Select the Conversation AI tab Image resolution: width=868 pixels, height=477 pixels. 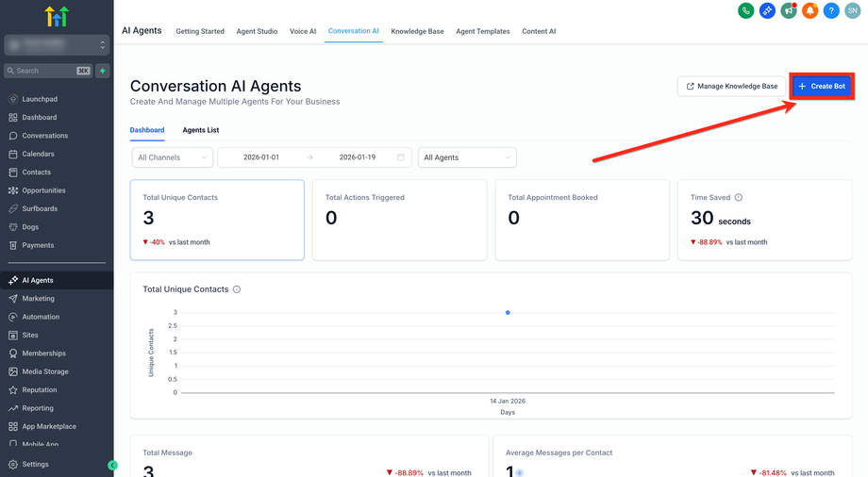click(353, 31)
